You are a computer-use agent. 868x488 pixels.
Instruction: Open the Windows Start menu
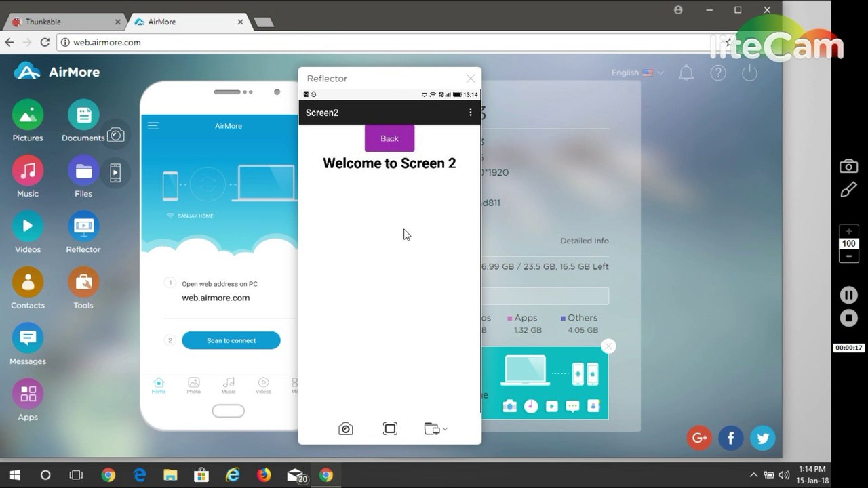coord(14,475)
